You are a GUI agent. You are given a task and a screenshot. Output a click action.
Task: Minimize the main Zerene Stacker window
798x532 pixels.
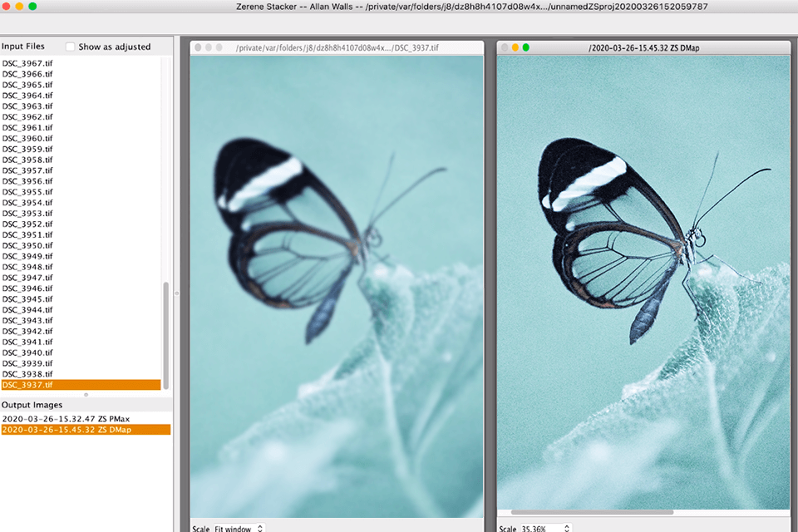coord(19,6)
